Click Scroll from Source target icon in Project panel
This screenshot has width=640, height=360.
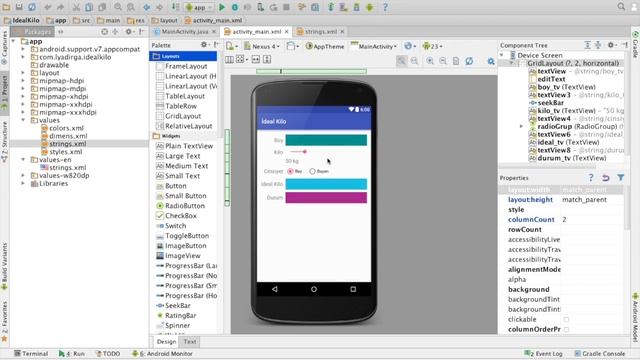coord(104,31)
